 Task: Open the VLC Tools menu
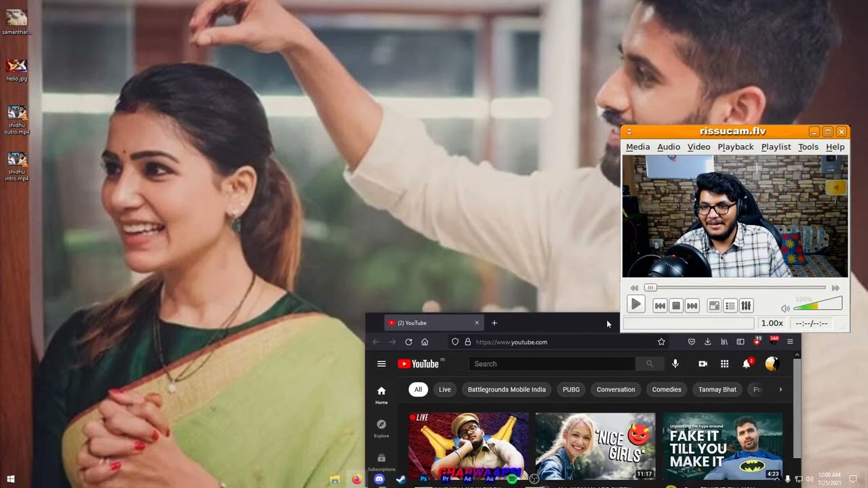(808, 146)
